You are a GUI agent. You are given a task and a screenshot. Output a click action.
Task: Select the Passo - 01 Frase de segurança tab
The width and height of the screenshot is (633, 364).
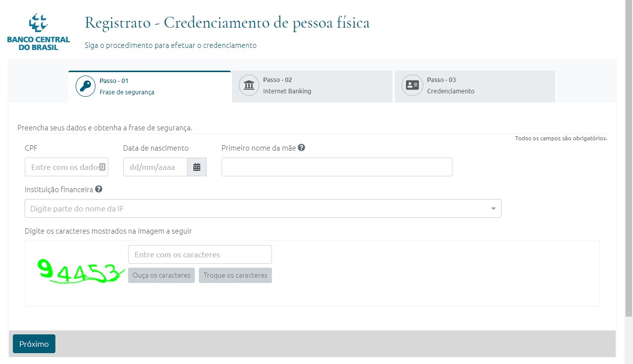point(150,86)
